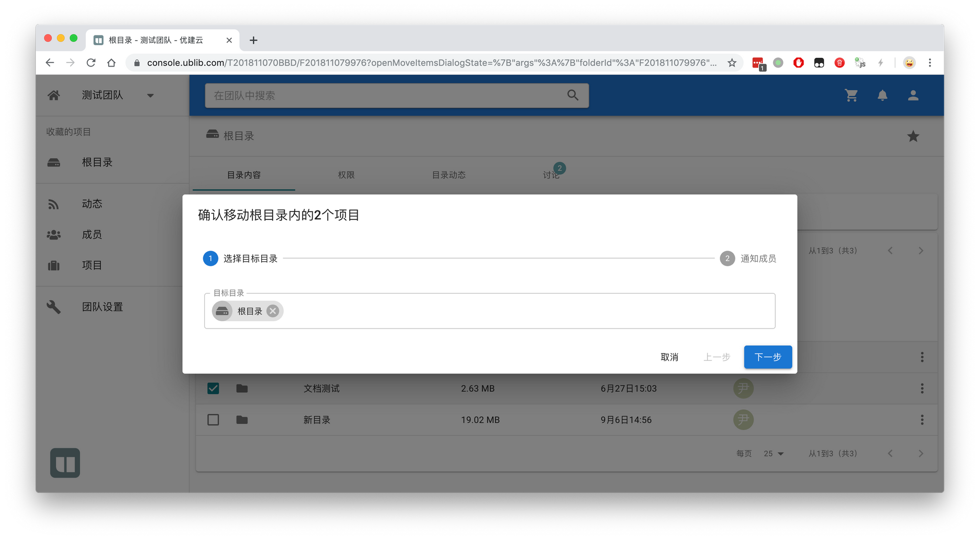Uncheck the 文档测试 folder checkbox
Screen dimensions: 980x540
pos(213,388)
